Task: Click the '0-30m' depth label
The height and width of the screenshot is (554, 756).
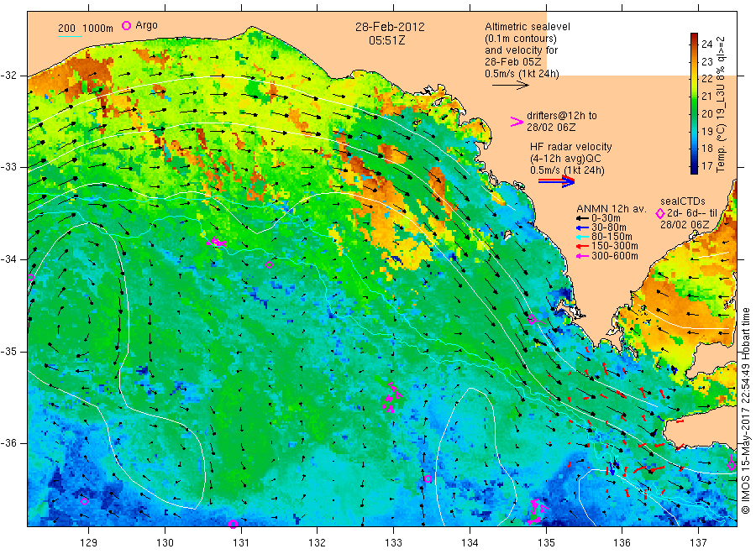Action: (606, 218)
